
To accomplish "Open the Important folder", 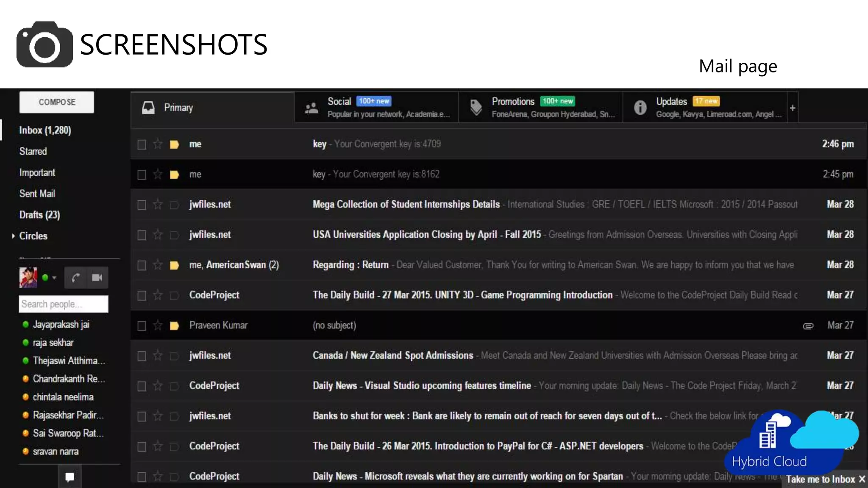I will [37, 172].
